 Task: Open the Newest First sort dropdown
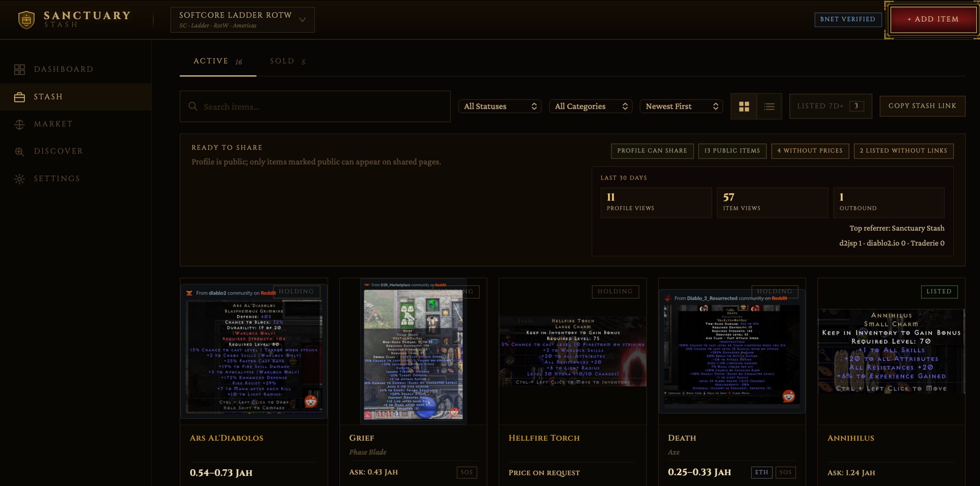coord(681,107)
